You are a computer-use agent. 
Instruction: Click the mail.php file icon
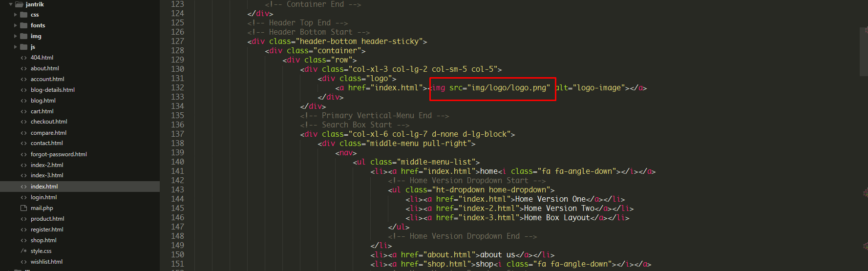coord(23,208)
